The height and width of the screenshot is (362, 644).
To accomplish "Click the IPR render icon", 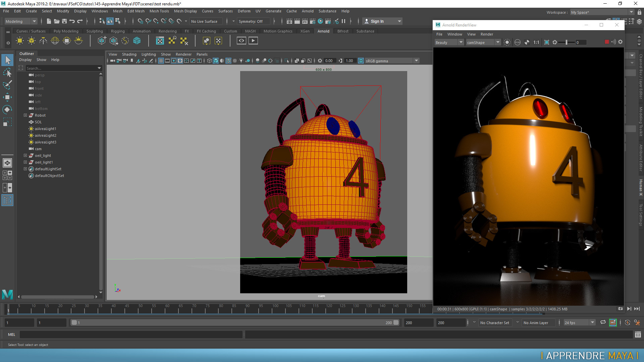I will coord(305,21).
